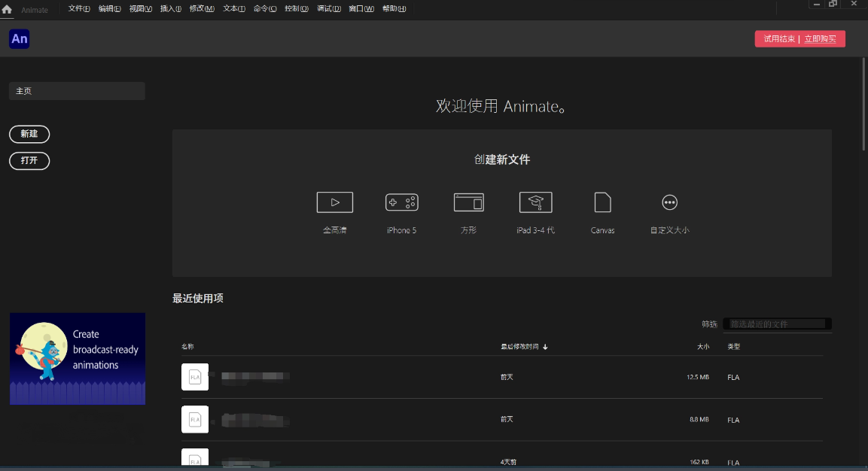Screen dimensions: 868x471
Task: Click 前天 date in 8.8 MB row
Action: (507, 420)
